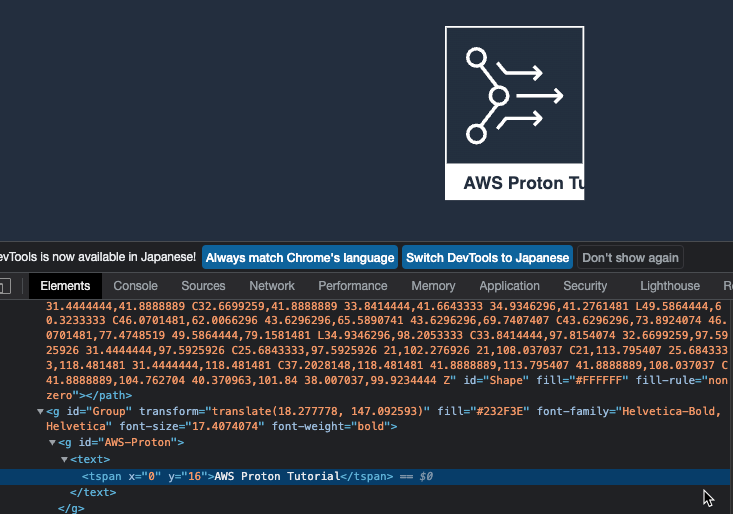733x514 pixels.
Task: Click the id="Shape" attribute on path
Action: [x=496, y=380]
